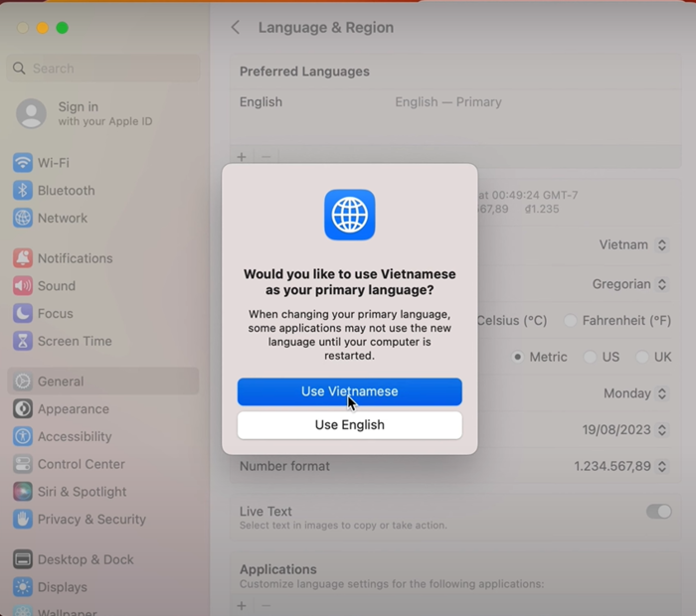The width and height of the screenshot is (696, 616).
Task: Go back with the chevron arrow
Action: pyautogui.click(x=236, y=28)
